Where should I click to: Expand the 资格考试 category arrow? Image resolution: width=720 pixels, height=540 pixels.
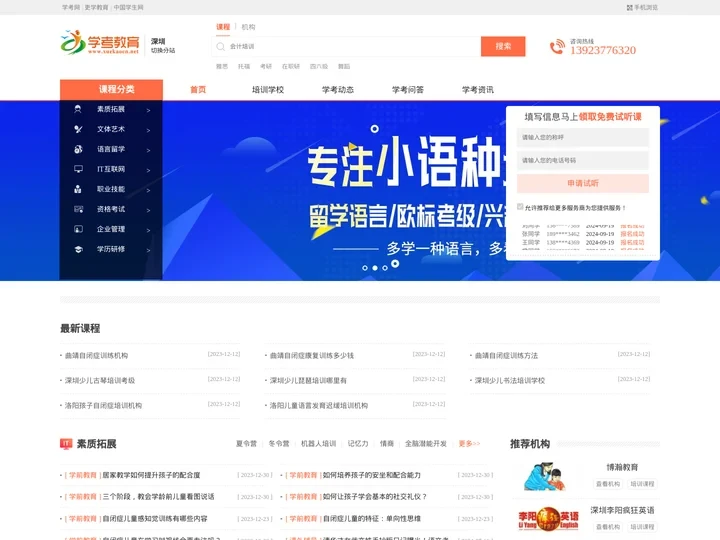click(148, 210)
